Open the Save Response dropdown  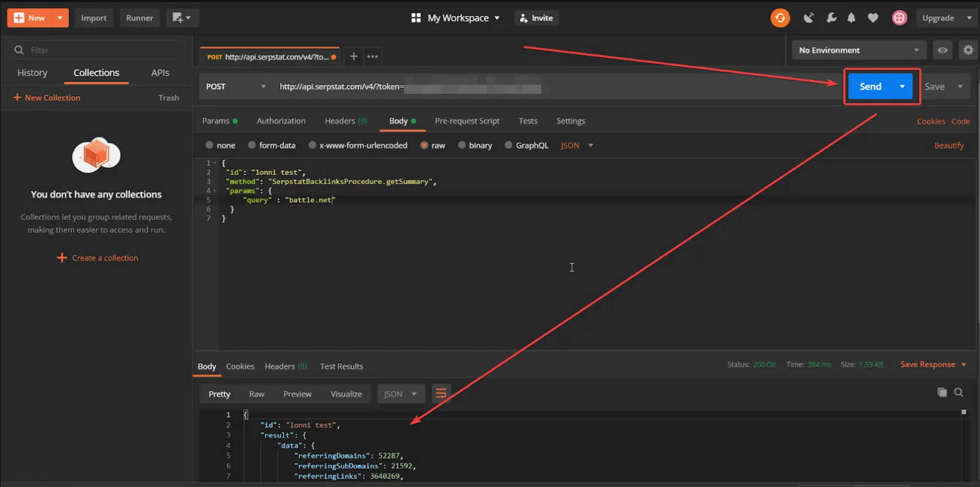point(933,364)
